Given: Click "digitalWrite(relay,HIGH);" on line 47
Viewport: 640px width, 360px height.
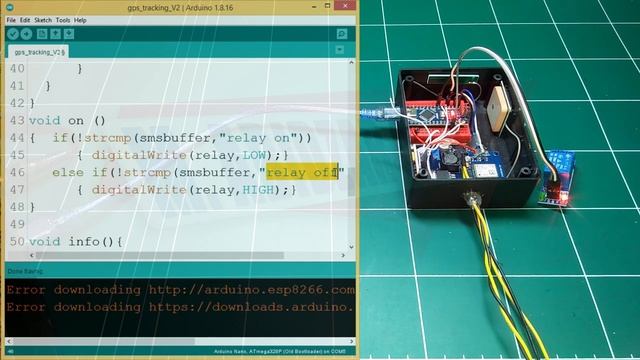Looking at the screenshot, I should coord(190,190).
